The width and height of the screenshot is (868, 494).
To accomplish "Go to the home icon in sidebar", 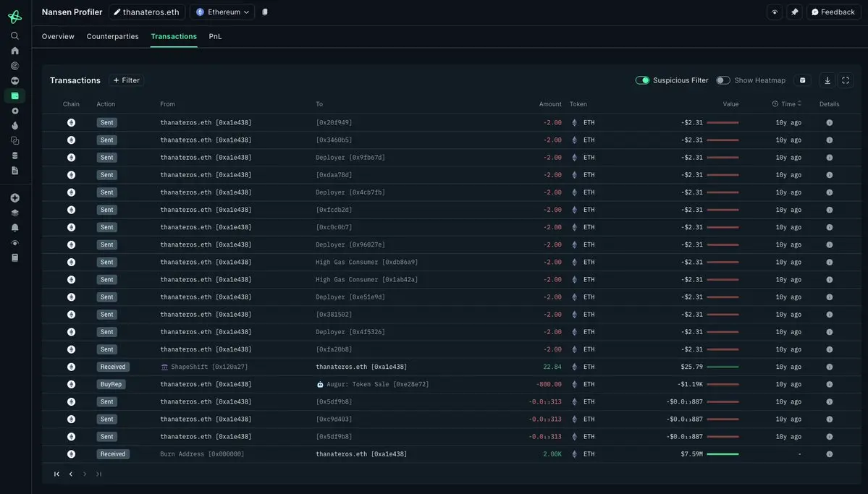I will (x=15, y=51).
